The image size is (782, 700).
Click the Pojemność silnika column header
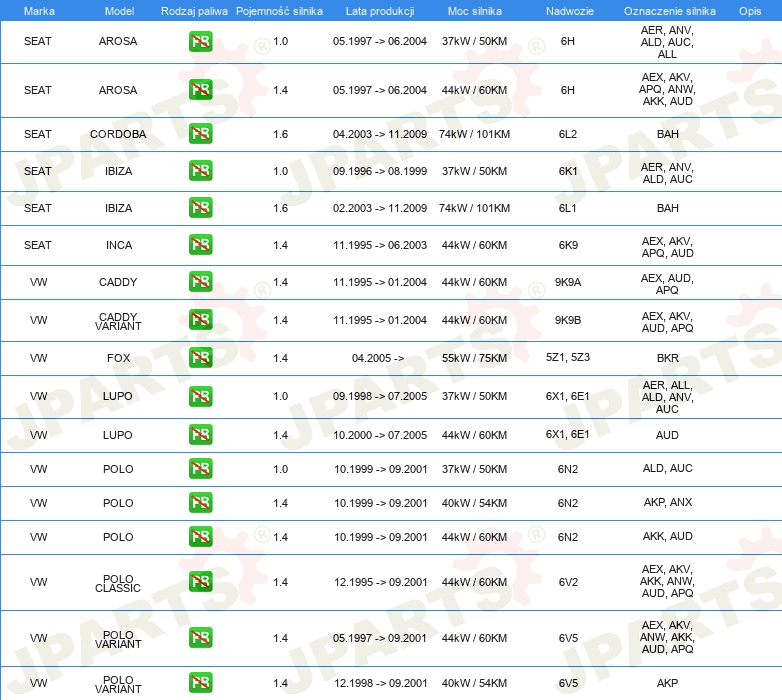point(279,11)
